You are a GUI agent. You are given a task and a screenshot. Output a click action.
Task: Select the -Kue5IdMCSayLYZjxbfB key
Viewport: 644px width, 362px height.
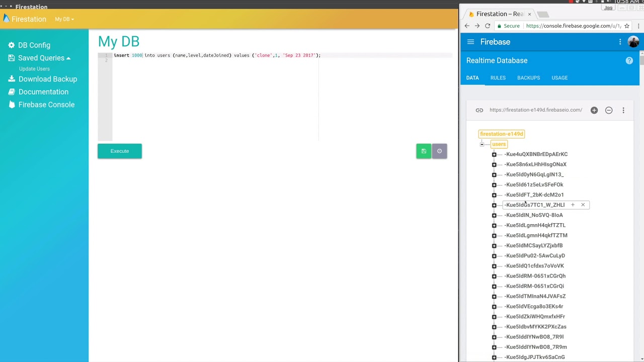[x=533, y=245]
